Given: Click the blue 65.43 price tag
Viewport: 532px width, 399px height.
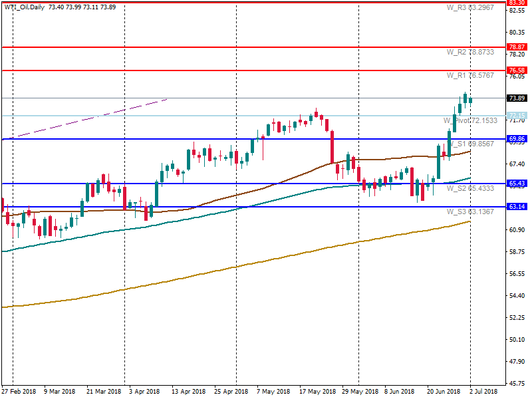Looking at the screenshot, I should point(517,184).
